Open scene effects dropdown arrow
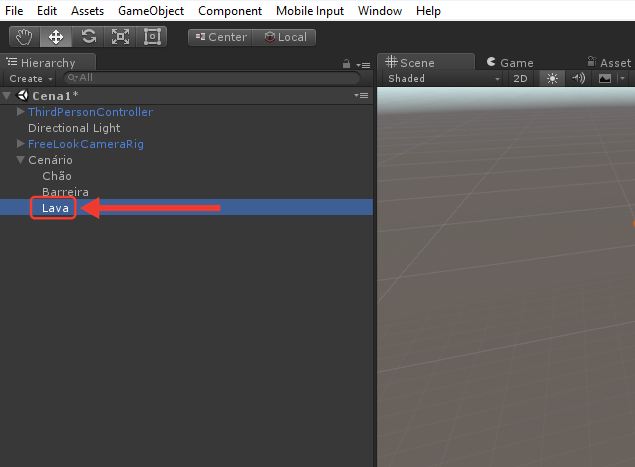Viewport: 635px width, 467px height. 622,79
